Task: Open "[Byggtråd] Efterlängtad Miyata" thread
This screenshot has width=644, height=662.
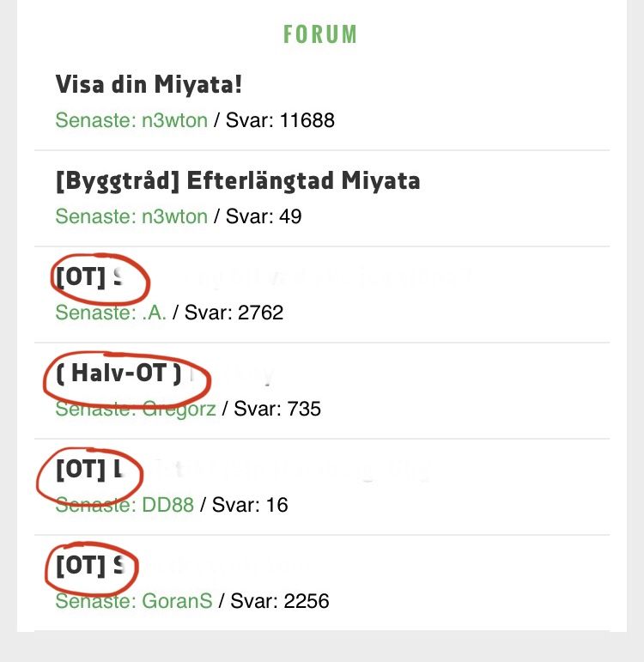Action: (x=238, y=181)
